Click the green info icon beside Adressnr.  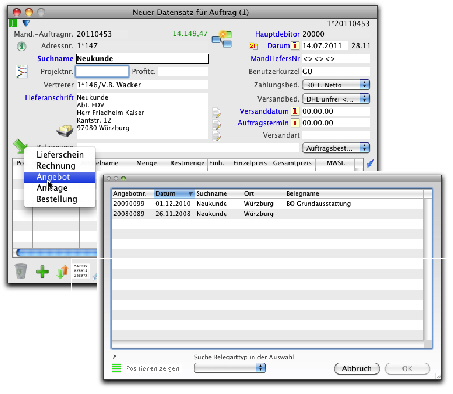(x=22, y=46)
